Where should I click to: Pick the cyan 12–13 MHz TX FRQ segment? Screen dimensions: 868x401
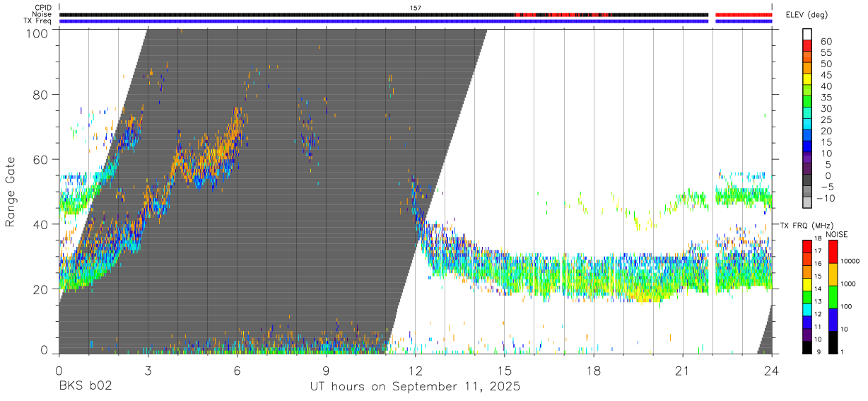807,310
